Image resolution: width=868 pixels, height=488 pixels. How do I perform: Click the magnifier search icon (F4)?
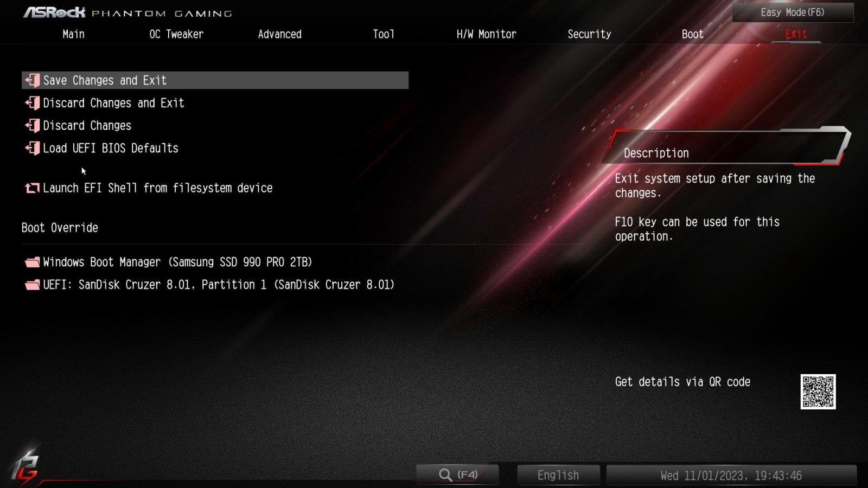pyautogui.click(x=445, y=475)
